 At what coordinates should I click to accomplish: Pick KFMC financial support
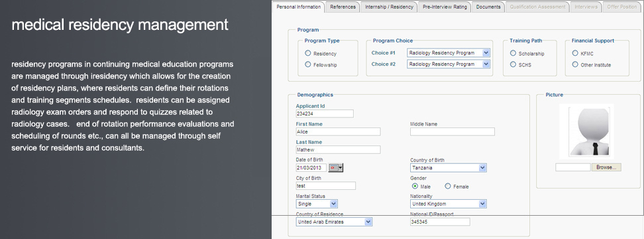coord(575,53)
